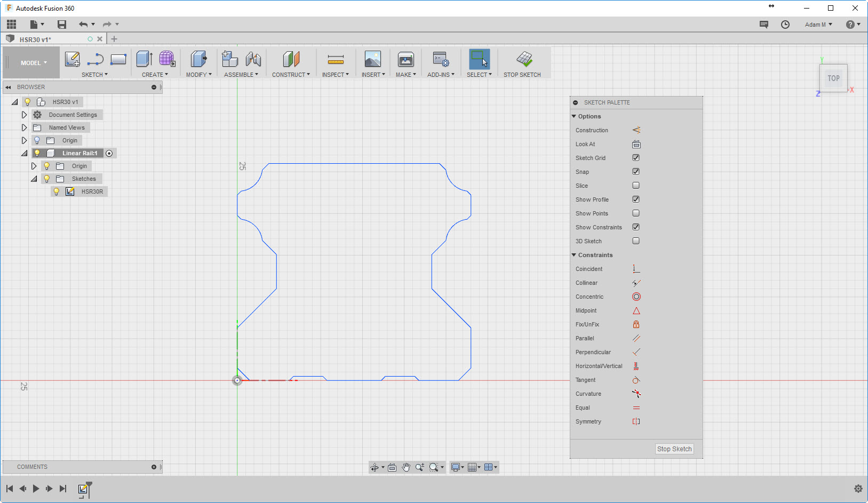The width and height of the screenshot is (868, 503).
Task: Open the MODIFY menu
Action: (198, 75)
